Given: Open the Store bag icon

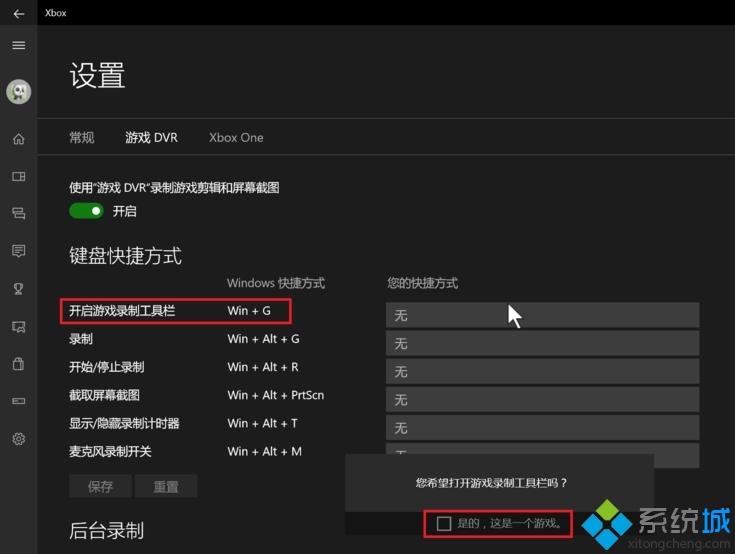Looking at the screenshot, I should 19,364.
